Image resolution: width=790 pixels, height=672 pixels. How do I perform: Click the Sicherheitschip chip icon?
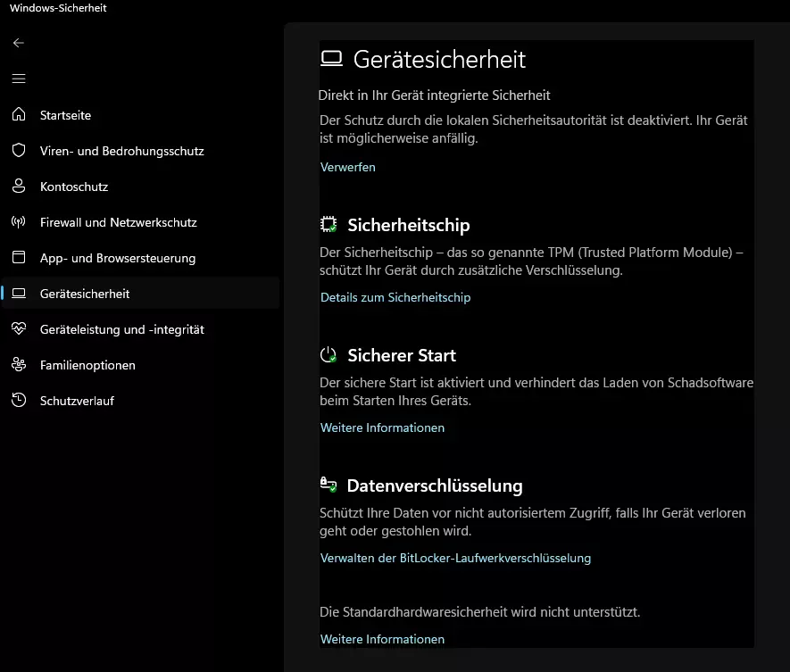[x=328, y=224]
